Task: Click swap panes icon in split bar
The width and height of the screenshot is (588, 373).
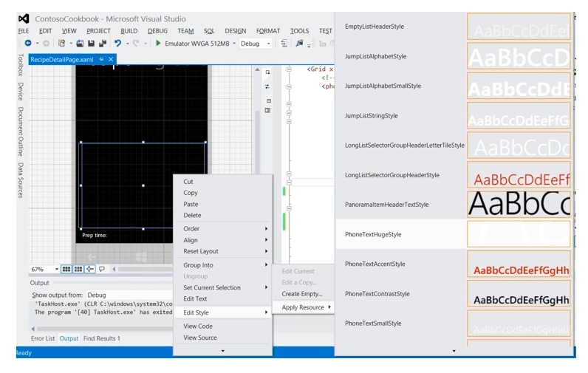Action: click(267, 86)
